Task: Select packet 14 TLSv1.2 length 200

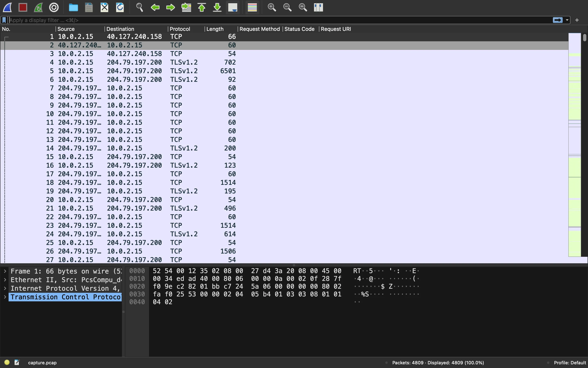Action: click(x=284, y=148)
